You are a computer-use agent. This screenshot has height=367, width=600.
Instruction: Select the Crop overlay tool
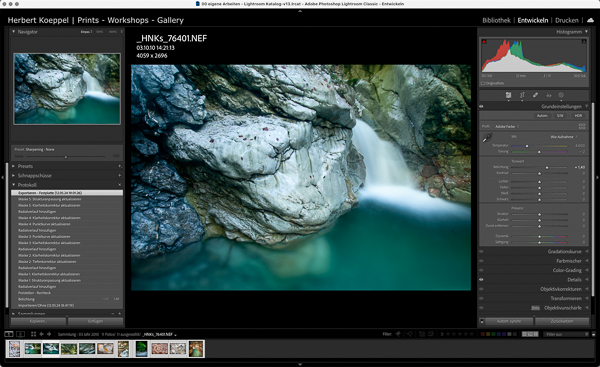coord(522,95)
